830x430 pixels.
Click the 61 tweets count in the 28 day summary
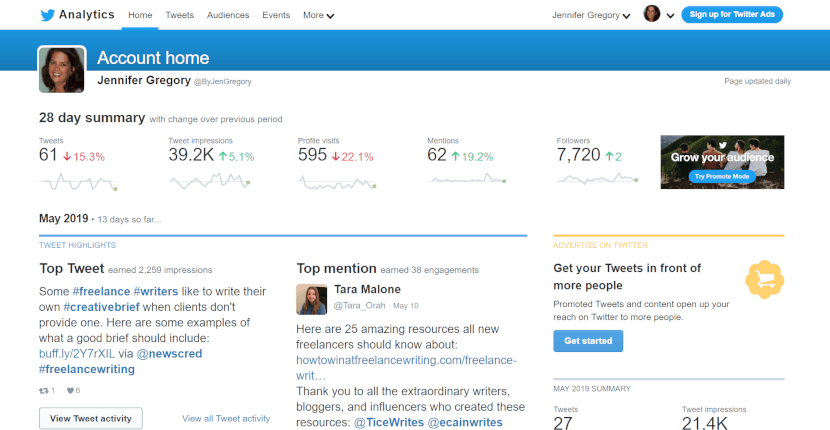pyautogui.click(x=48, y=156)
